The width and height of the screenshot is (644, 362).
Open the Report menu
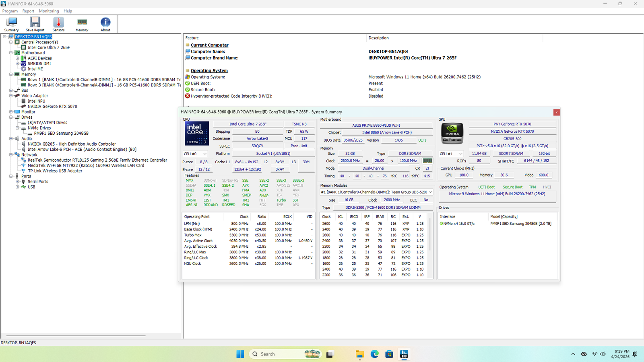coord(28,11)
